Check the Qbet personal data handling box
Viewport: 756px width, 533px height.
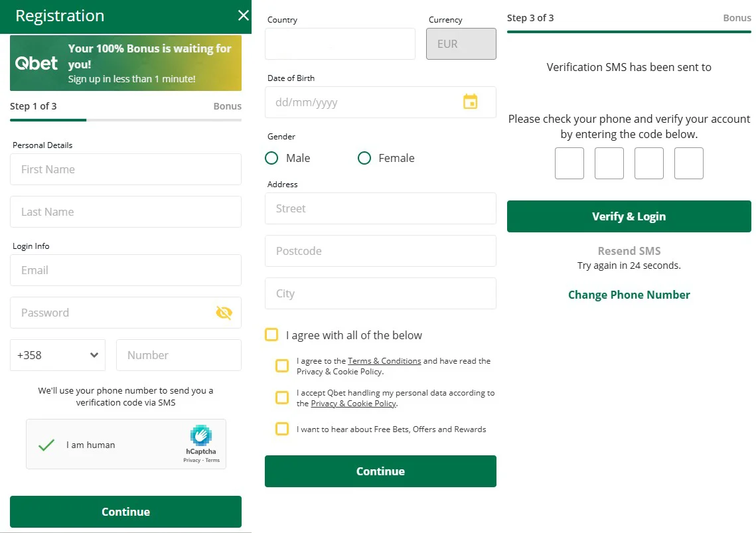(x=282, y=398)
